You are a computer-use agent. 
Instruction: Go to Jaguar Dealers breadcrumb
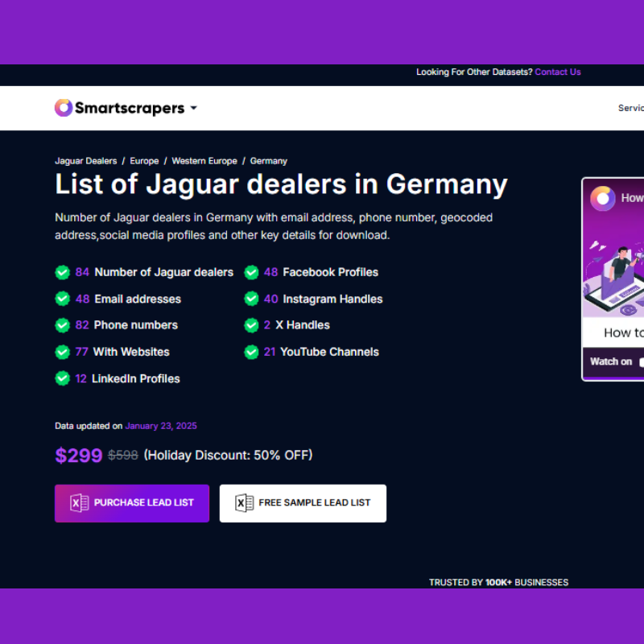point(86,161)
